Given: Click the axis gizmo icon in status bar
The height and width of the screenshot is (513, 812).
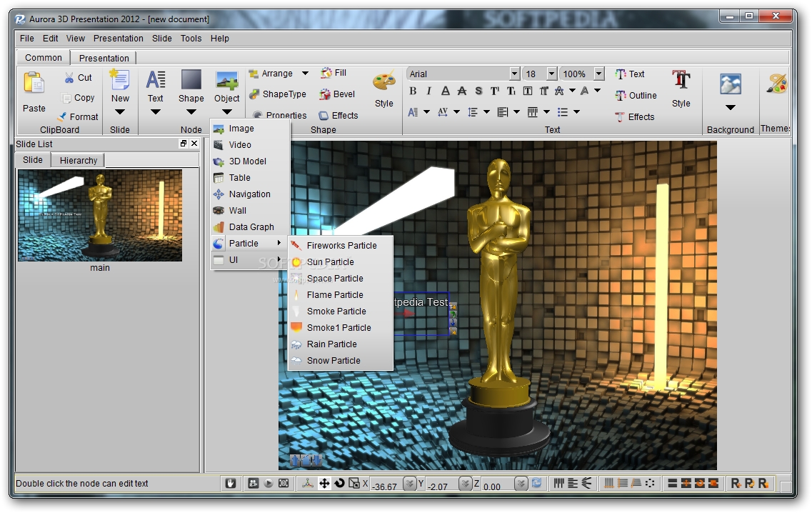Looking at the screenshot, I should 308,483.
